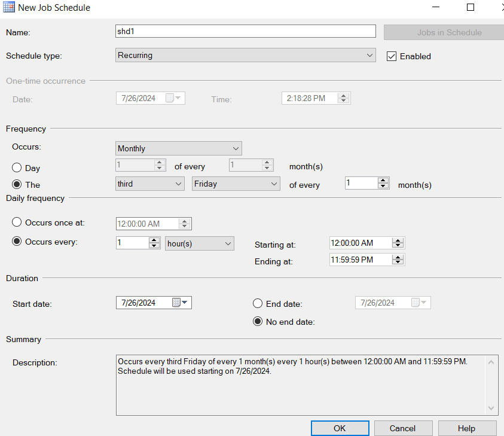The height and width of the screenshot is (436, 504).
Task: Click the Name field containing shd1
Action: tap(246, 31)
